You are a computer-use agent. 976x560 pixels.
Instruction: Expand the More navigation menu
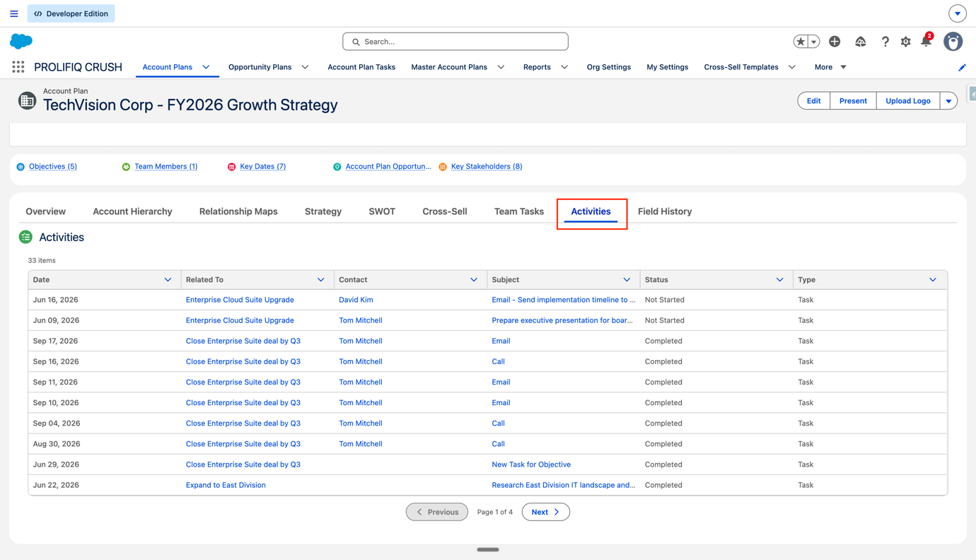[830, 67]
